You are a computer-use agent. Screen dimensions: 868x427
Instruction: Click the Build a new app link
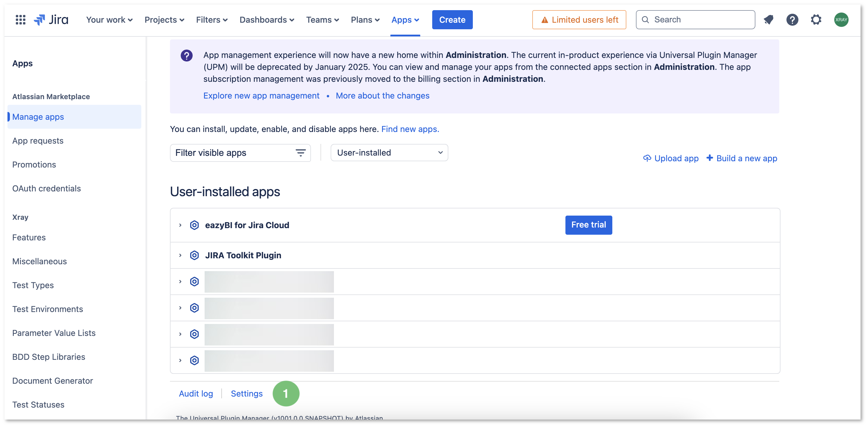coord(747,158)
